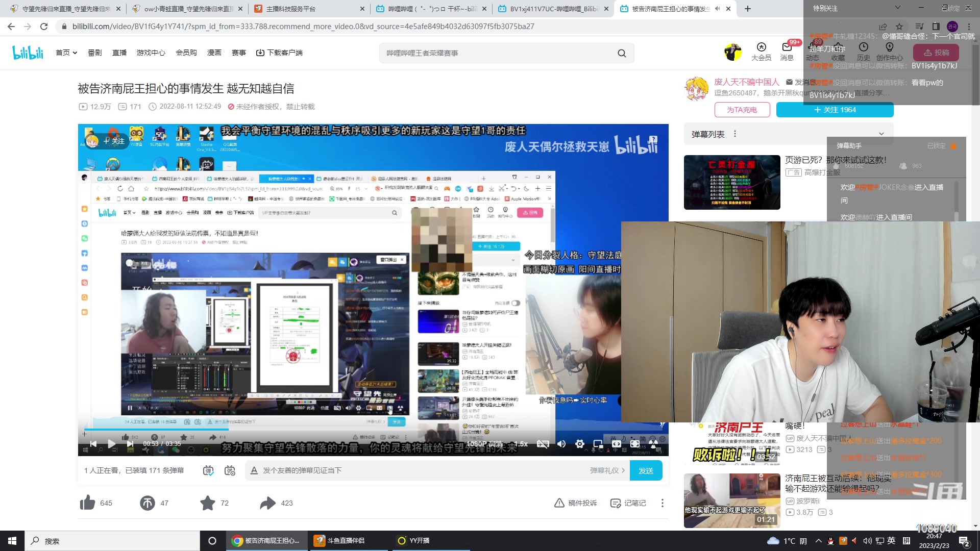Toggle subtitles icon in the player

543,444
